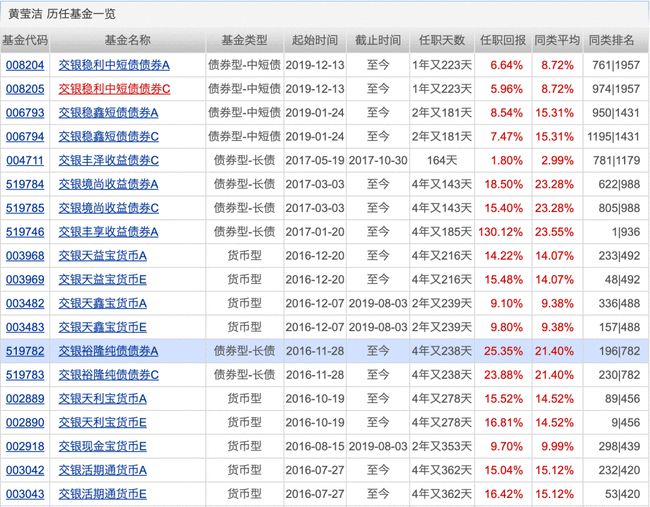Select the ranking cell 9|456

point(626,423)
